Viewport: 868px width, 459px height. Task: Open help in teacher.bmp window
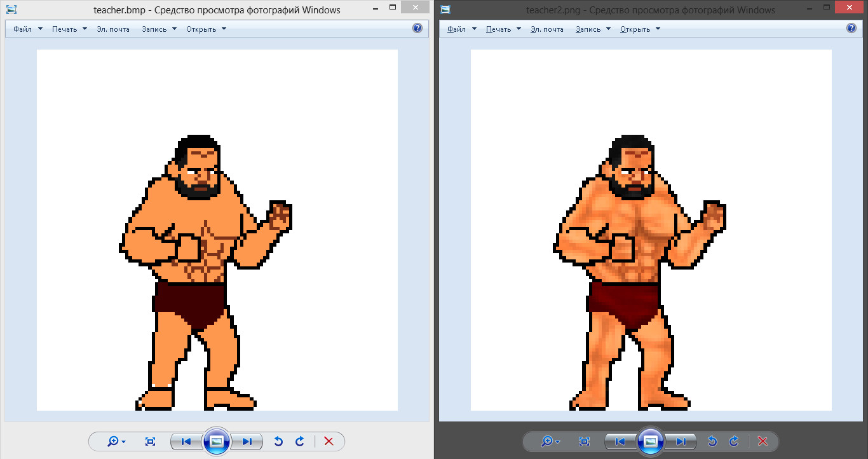tap(417, 28)
